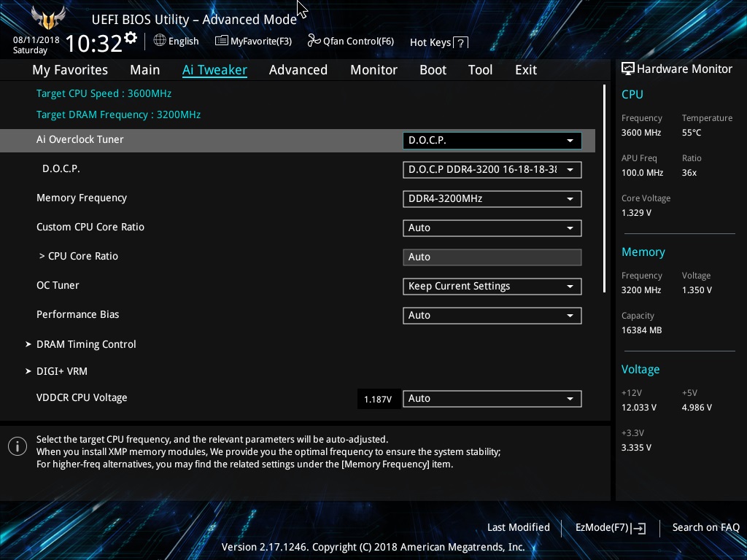
Task: Click the globe language icon
Action: [x=160, y=41]
